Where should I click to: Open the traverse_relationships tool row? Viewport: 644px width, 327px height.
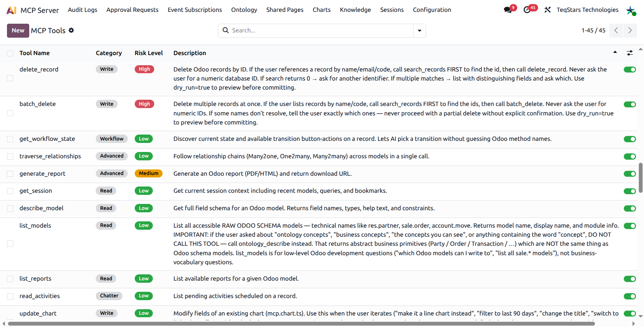pyautogui.click(x=50, y=156)
